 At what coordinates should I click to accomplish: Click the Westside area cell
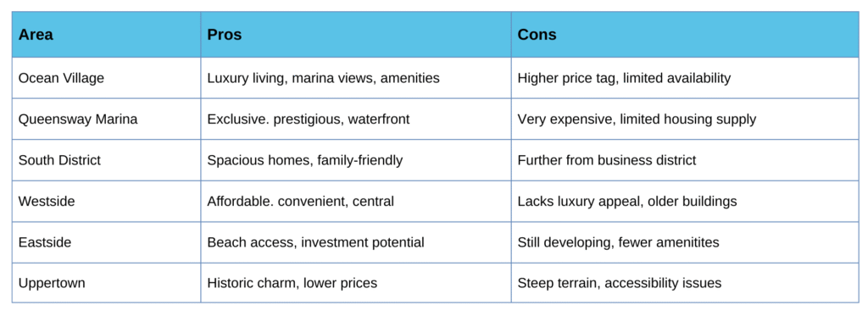point(106,201)
